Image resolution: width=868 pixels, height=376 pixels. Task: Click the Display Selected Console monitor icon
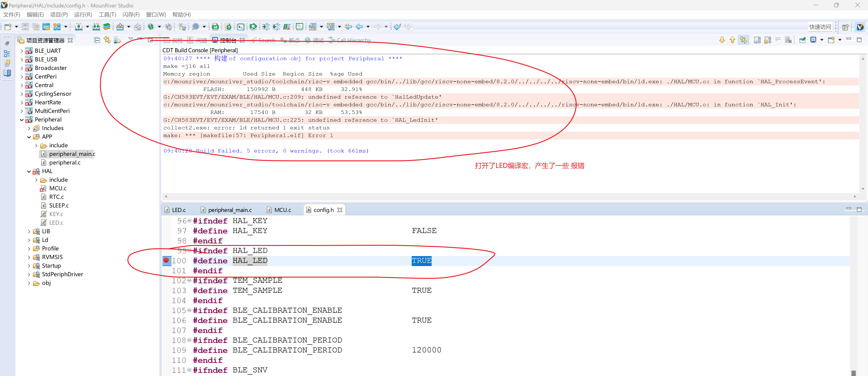[813, 40]
